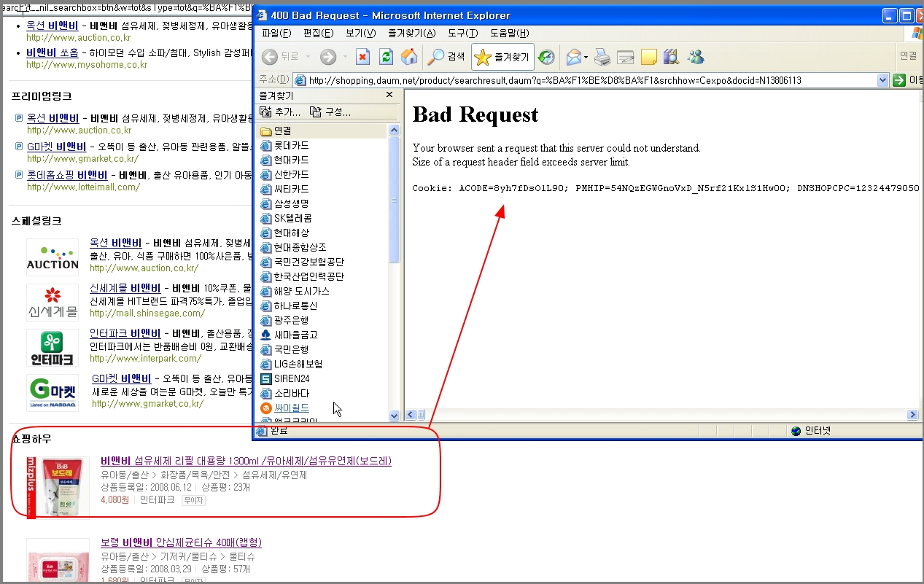
Task: Click the 옥션 AUCTION logo thumbnail
Action: point(53,257)
